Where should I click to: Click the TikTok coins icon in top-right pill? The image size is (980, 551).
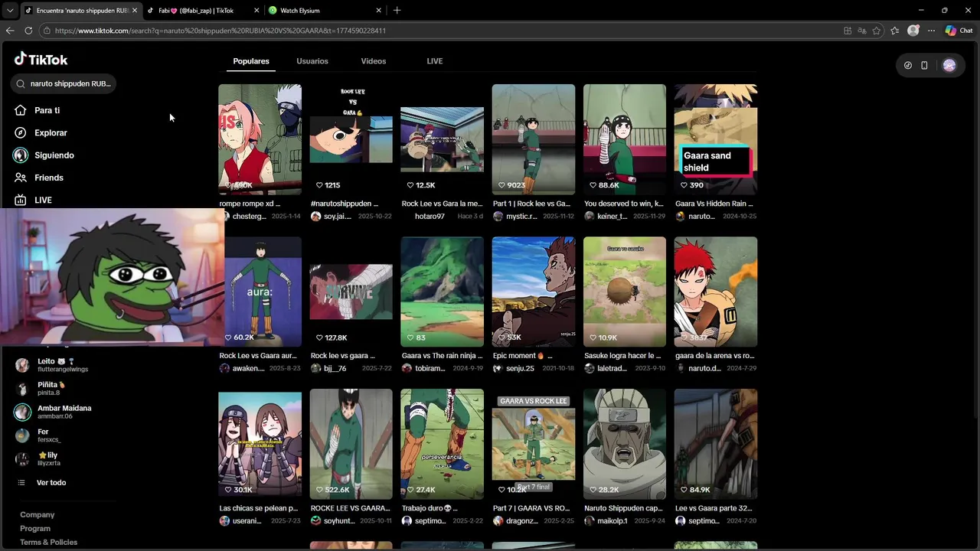[x=908, y=66]
